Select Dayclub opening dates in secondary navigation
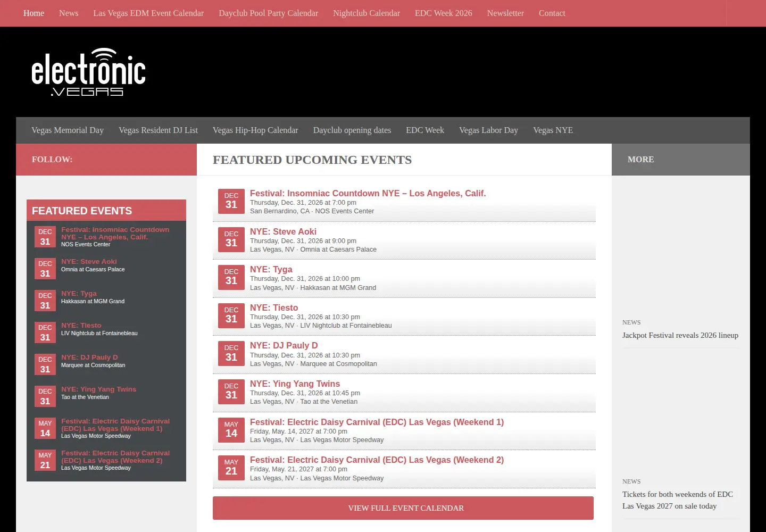 [x=352, y=130]
